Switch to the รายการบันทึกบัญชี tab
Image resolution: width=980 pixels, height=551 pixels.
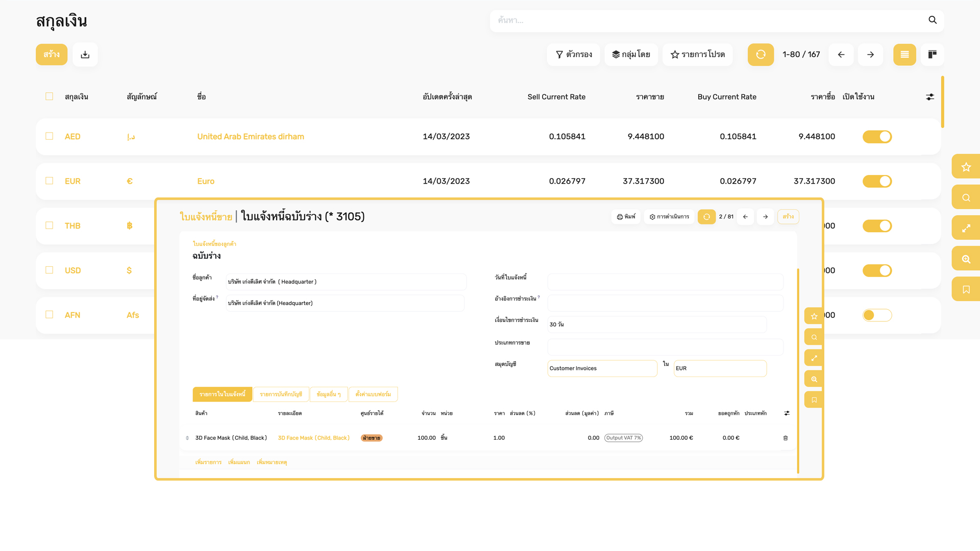point(281,394)
